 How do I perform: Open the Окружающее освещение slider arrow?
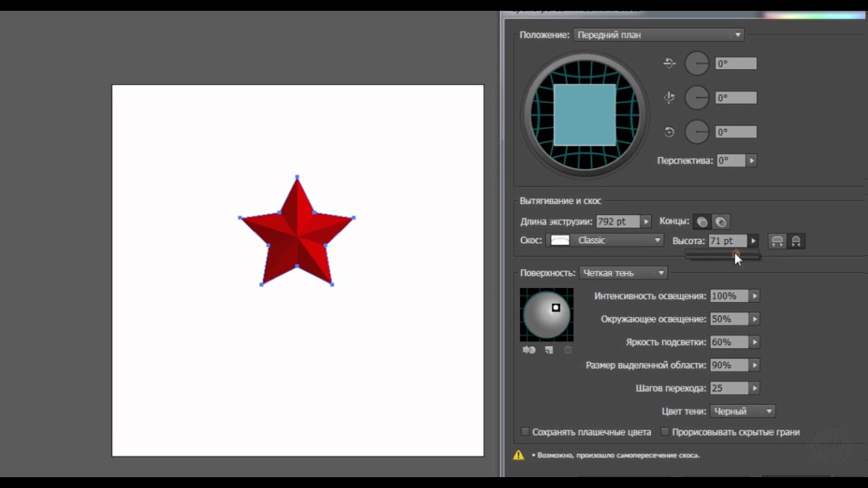click(755, 319)
